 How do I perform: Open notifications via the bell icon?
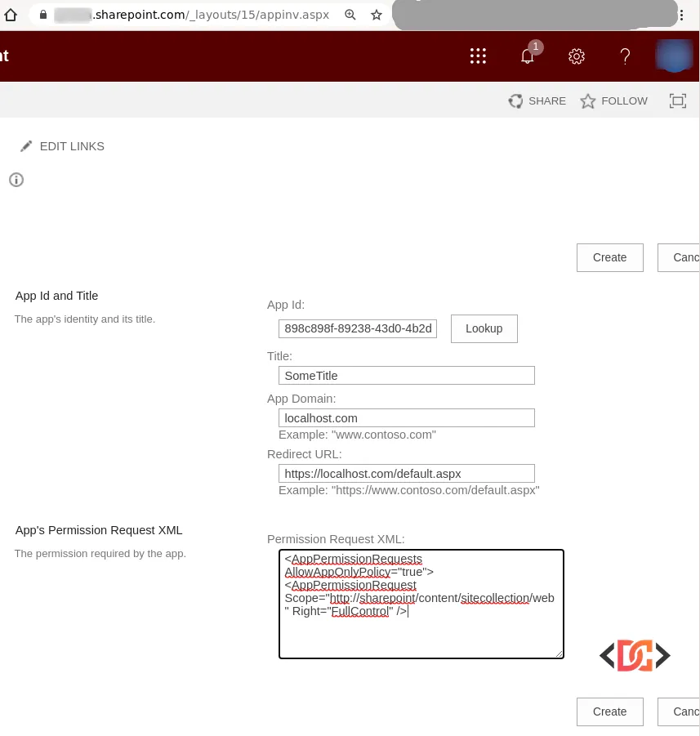coord(527,56)
